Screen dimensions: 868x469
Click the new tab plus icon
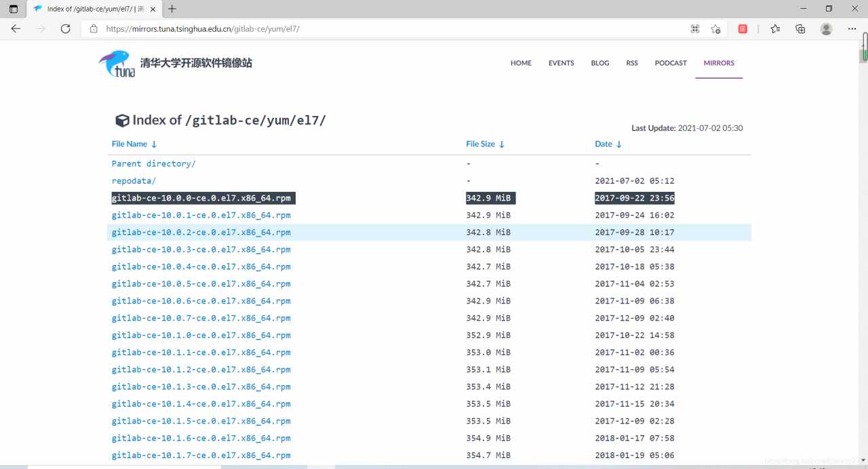click(172, 9)
